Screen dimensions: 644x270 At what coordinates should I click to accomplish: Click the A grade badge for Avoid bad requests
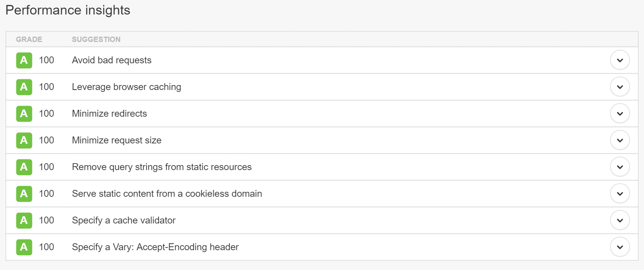pyautogui.click(x=24, y=60)
